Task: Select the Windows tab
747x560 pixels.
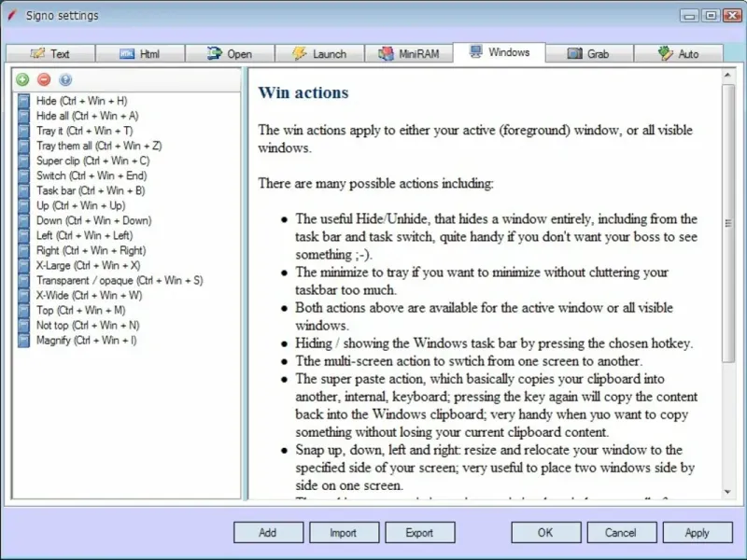Action: point(500,52)
